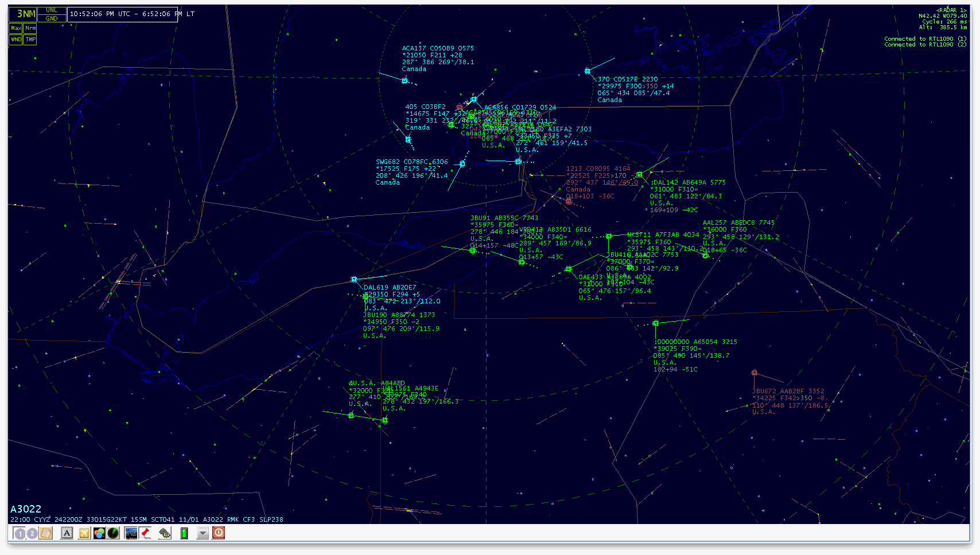Click the CYYZ METAR text line
980x555 pixels.
pyautogui.click(x=147, y=519)
